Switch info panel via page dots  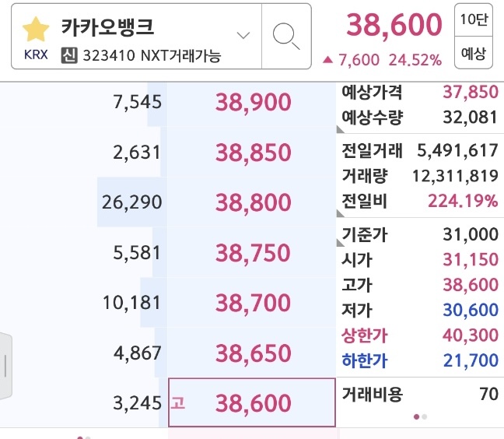[x=420, y=417]
